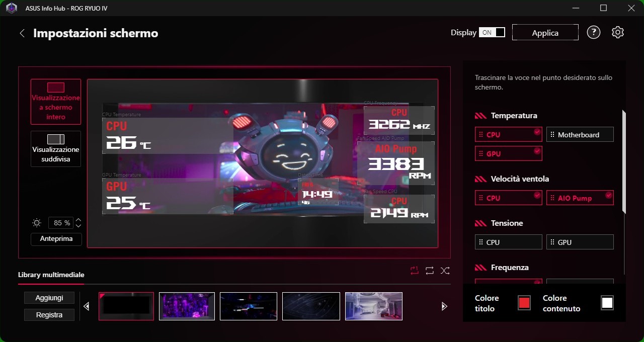Click the Applica button
Screen dimensions: 644x342
point(545,33)
